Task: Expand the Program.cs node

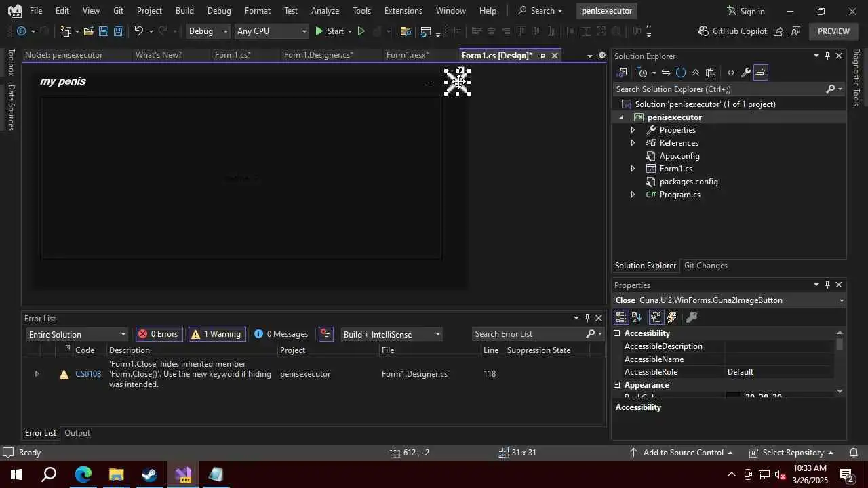Action: click(633, 195)
